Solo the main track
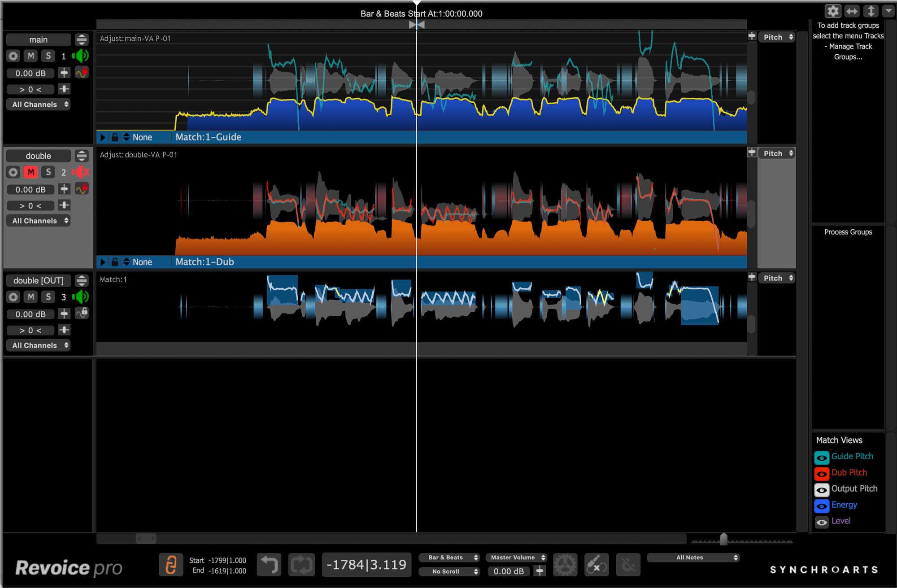 tap(48, 56)
